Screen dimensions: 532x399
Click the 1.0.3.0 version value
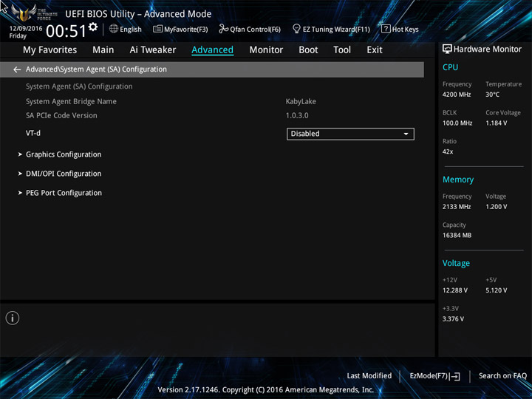click(x=297, y=115)
